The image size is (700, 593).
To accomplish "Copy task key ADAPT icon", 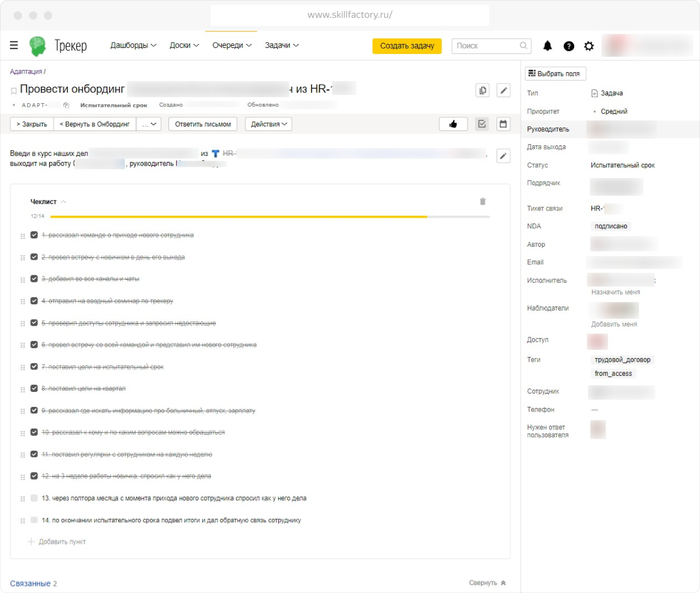I will click(x=66, y=106).
